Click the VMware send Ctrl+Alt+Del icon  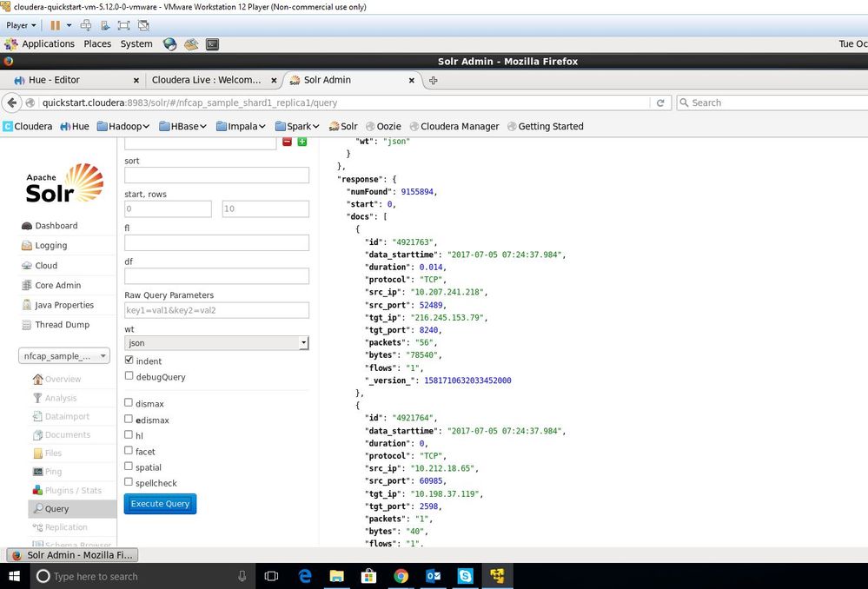click(86, 25)
